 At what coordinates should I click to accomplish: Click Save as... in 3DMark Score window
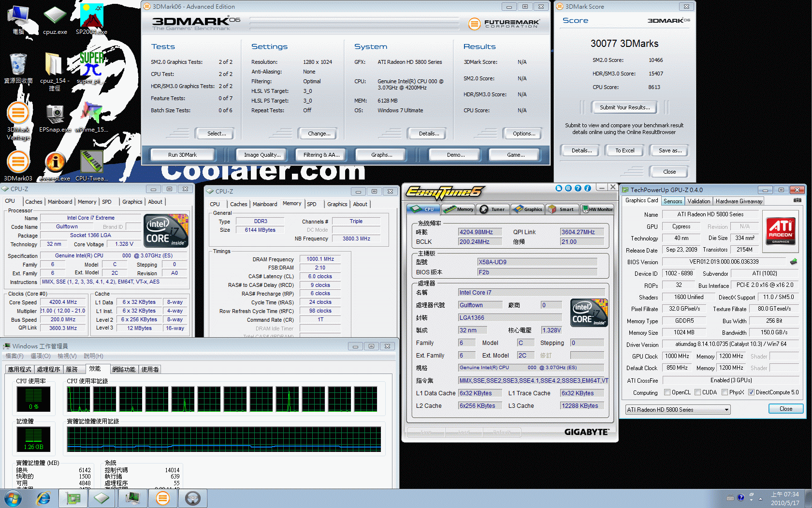click(670, 150)
